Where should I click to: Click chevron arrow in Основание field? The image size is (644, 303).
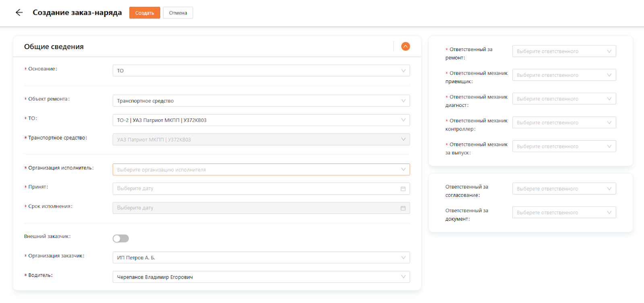pos(403,71)
